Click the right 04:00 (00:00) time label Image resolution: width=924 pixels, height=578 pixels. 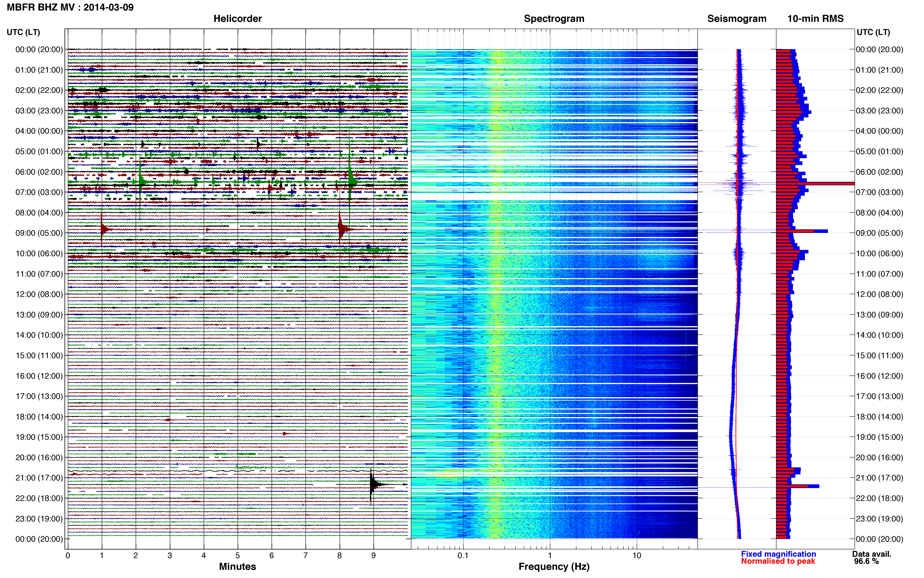click(879, 131)
